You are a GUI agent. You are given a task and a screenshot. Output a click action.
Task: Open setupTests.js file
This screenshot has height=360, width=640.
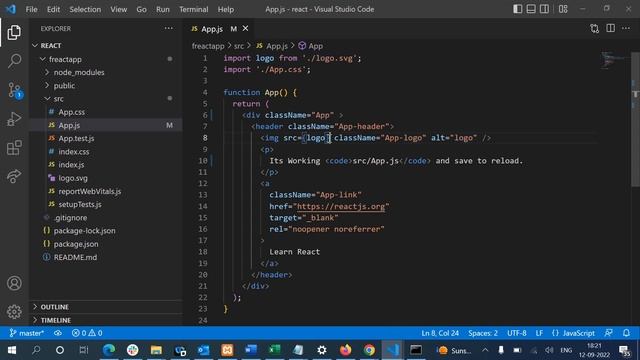tap(106, 204)
